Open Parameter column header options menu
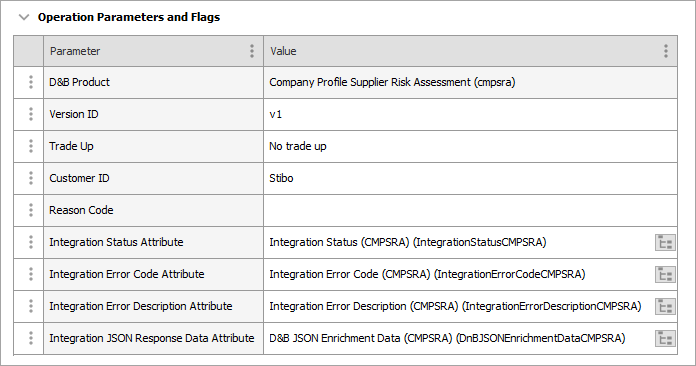Screen dimensions: 696x366 click(252, 51)
